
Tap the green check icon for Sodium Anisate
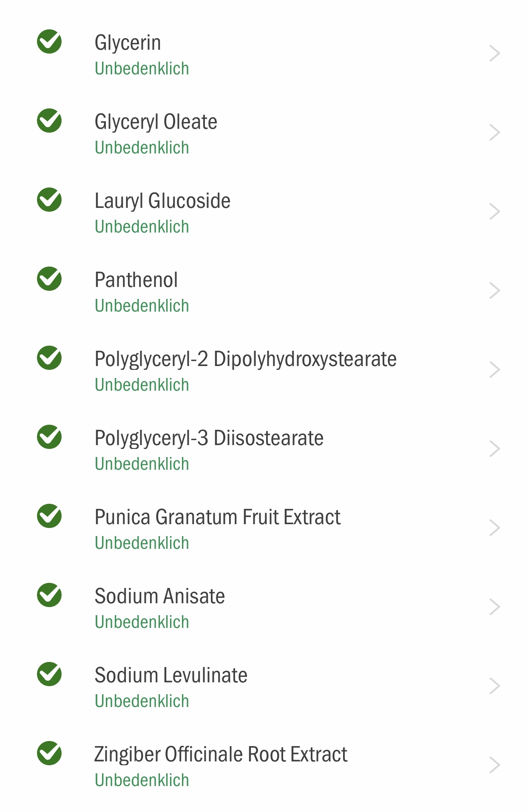tap(49, 595)
